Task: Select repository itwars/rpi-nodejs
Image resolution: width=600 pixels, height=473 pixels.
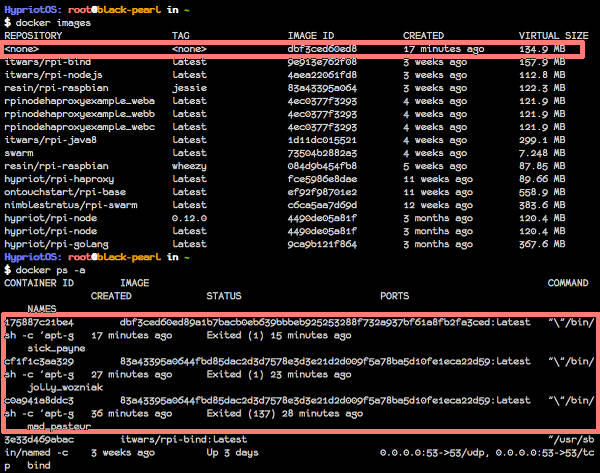Action: pyautogui.click(x=53, y=75)
